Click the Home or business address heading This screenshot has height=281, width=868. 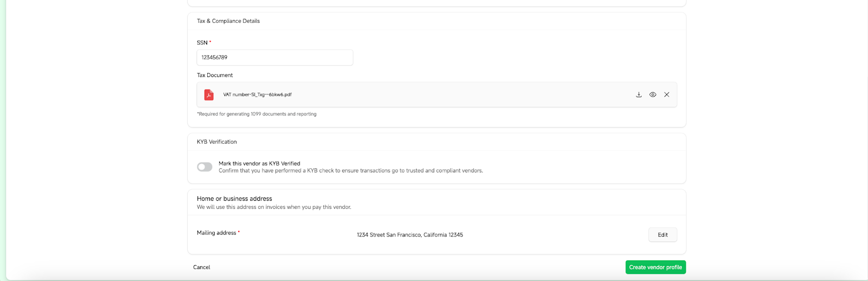[234, 199]
